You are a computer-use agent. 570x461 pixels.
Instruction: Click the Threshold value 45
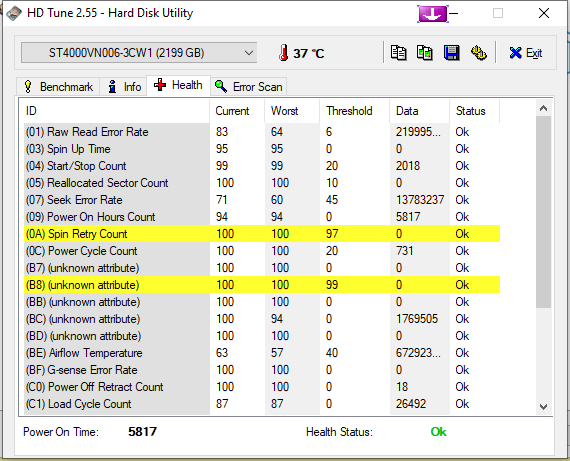point(332,200)
